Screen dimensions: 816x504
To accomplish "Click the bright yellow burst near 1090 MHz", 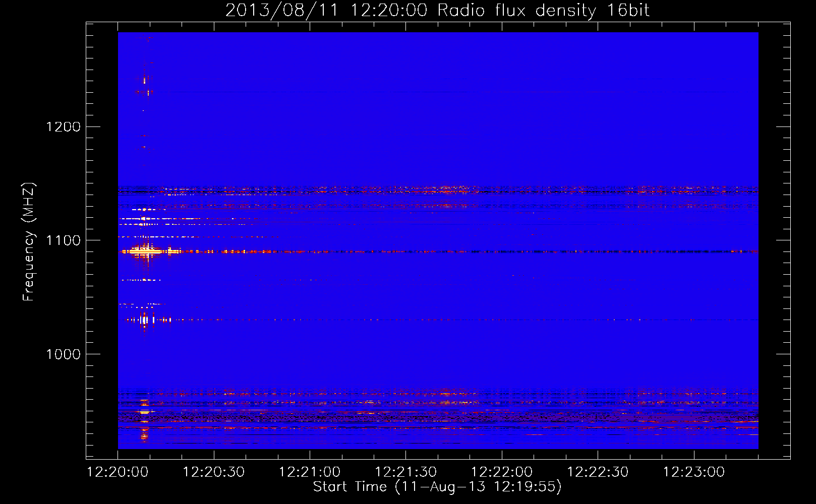I will [146, 250].
